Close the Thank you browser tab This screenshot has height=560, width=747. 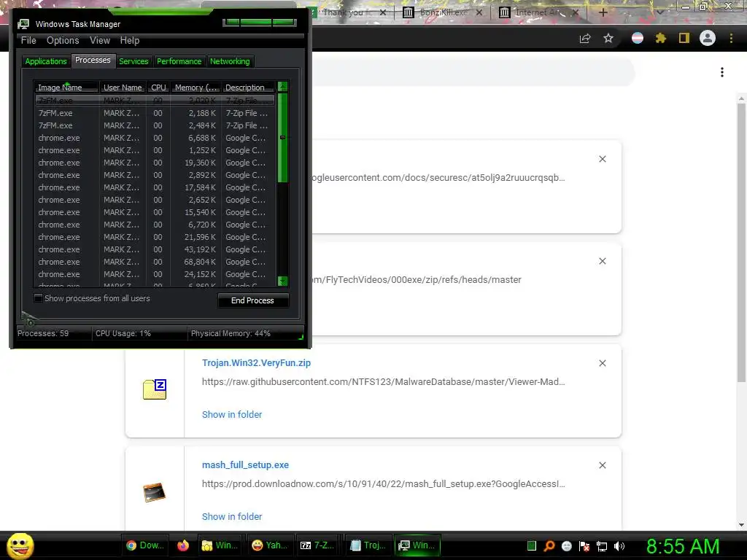[x=383, y=12]
